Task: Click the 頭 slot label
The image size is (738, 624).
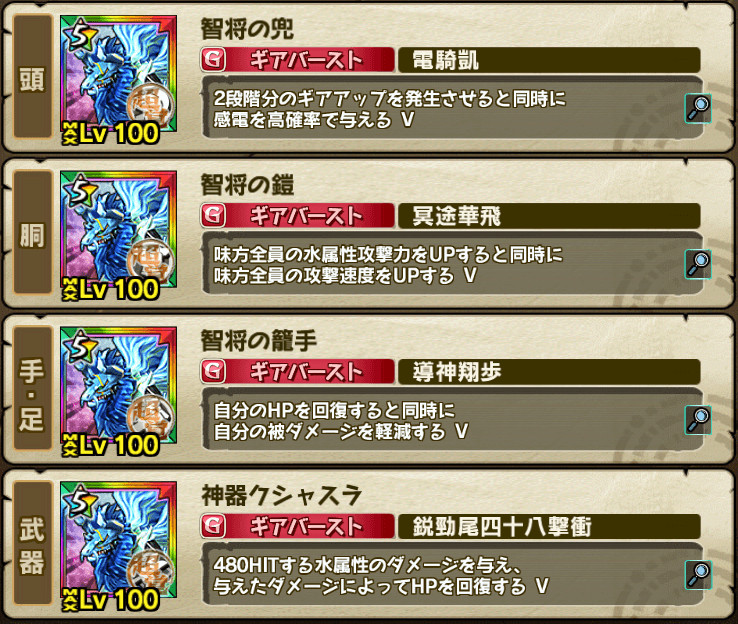Action: (32, 77)
